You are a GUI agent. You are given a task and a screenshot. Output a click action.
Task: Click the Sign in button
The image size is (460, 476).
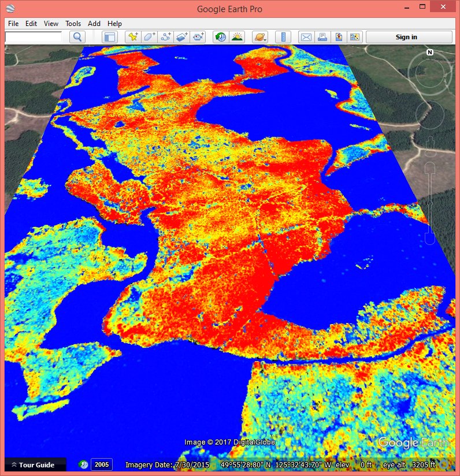click(406, 37)
